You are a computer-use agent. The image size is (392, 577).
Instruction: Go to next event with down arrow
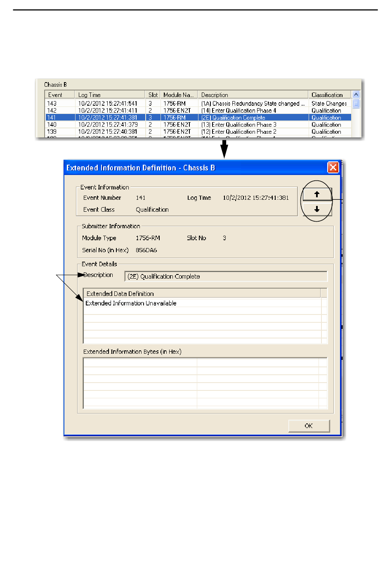click(317, 209)
